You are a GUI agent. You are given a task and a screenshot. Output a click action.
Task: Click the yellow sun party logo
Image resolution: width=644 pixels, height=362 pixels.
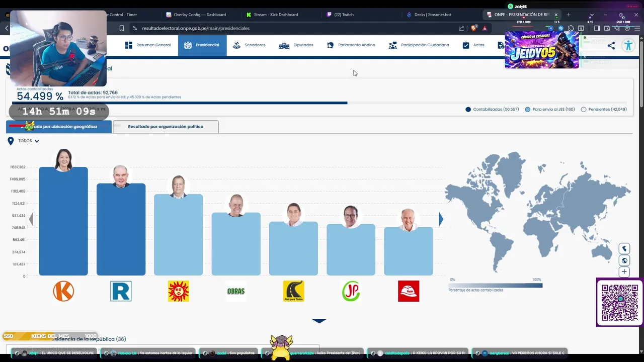(x=179, y=291)
